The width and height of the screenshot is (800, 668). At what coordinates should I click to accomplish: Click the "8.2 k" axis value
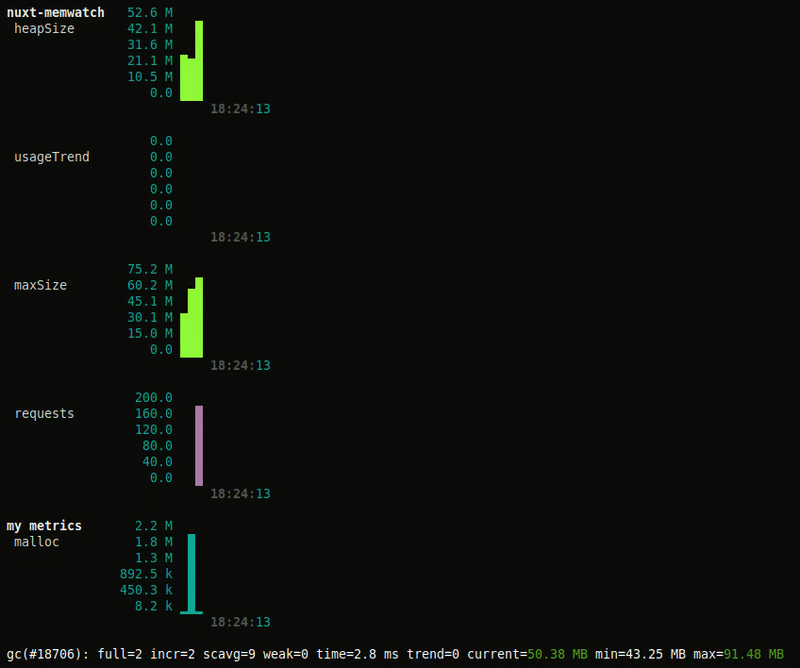[154, 606]
